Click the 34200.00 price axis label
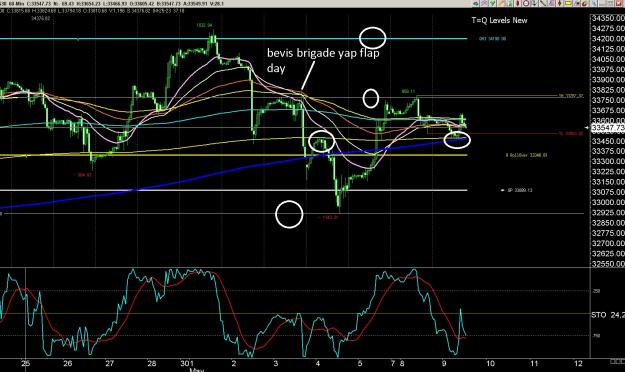625x372 pixels. [x=608, y=39]
